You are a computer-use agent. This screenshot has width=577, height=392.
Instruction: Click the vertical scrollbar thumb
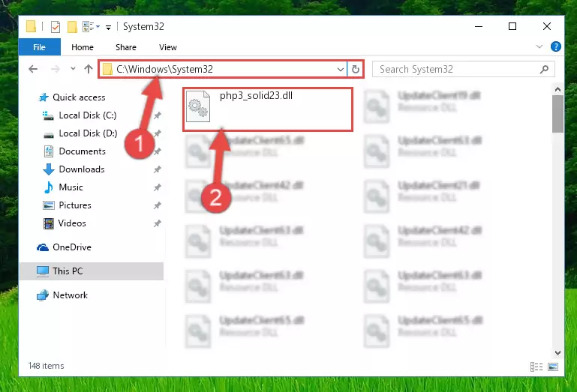click(557, 114)
